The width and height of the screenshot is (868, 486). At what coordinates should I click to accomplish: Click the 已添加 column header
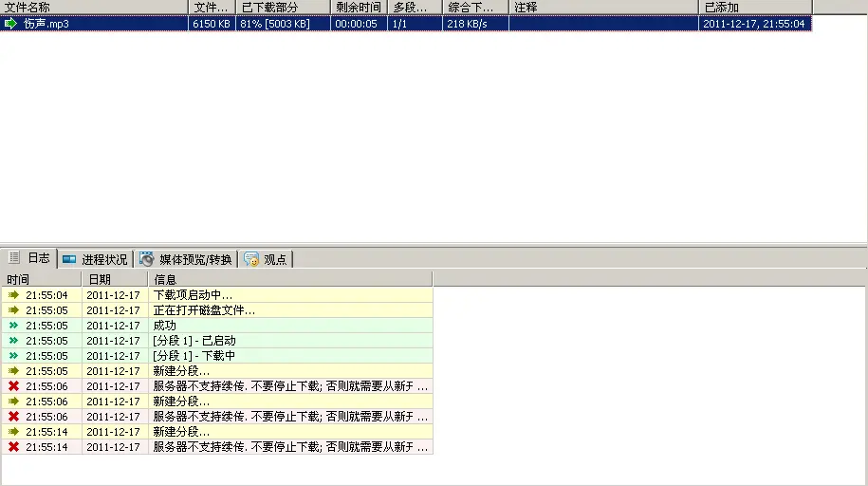click(756, 8)
